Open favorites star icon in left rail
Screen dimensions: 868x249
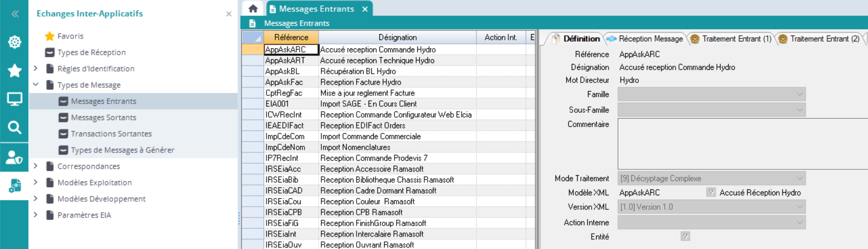15,71
